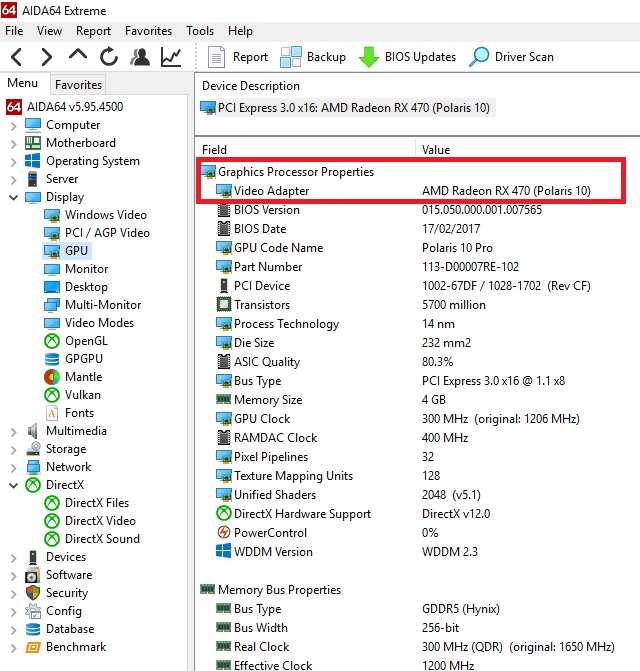Screen dimensions: 640x671
Task: Open the OpenGL page icon
Action: pyautogui.click(x=52, y=341)
